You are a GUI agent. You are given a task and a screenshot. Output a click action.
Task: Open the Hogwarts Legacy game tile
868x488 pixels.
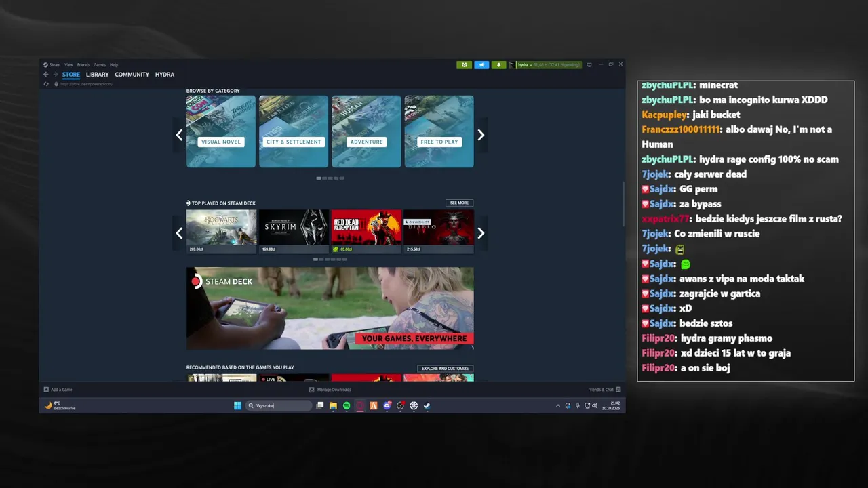(x=222, y=231)
